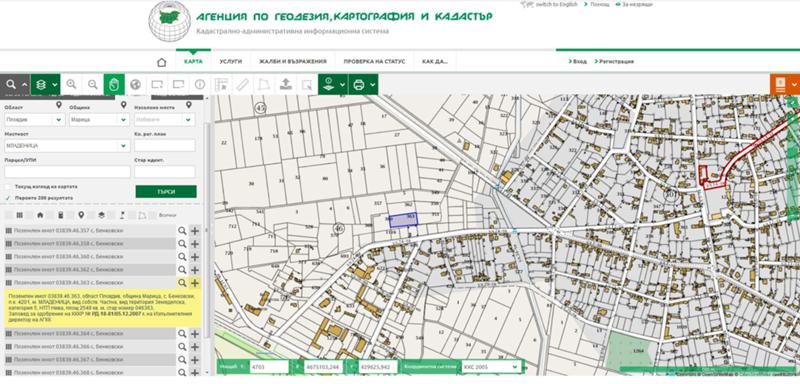The width and height of the screenshot is (800, 384).
Task: Click the map pin next to Населено място
Action: click(188, 105)
